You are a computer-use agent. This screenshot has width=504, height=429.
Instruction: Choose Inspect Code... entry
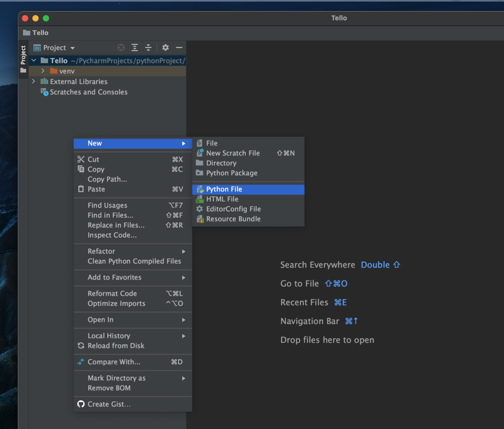point(133,235)
